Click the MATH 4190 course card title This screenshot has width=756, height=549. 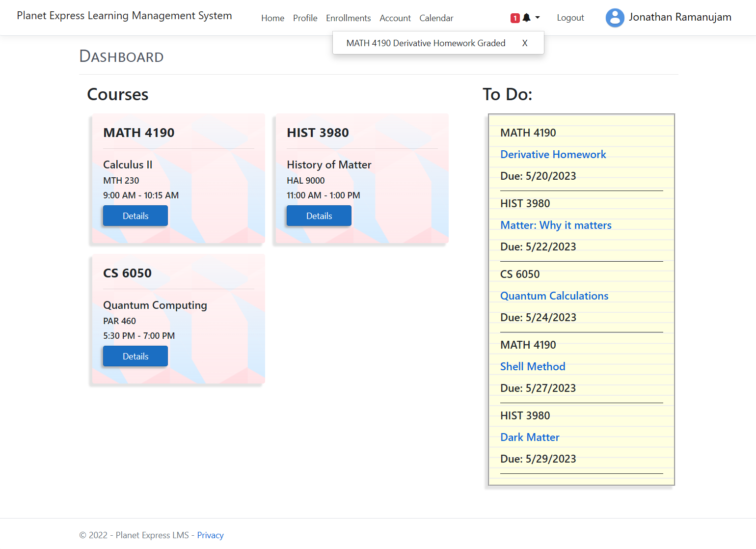click(139, 133)
